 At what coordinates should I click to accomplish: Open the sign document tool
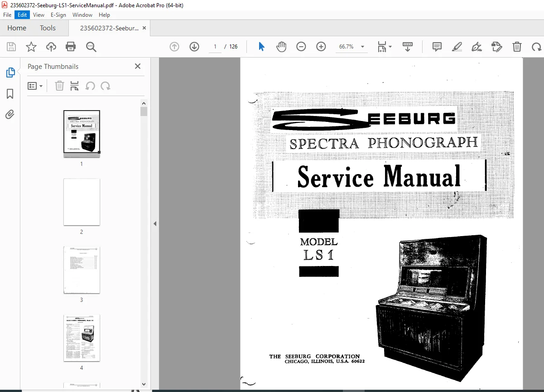coord(477,47)
